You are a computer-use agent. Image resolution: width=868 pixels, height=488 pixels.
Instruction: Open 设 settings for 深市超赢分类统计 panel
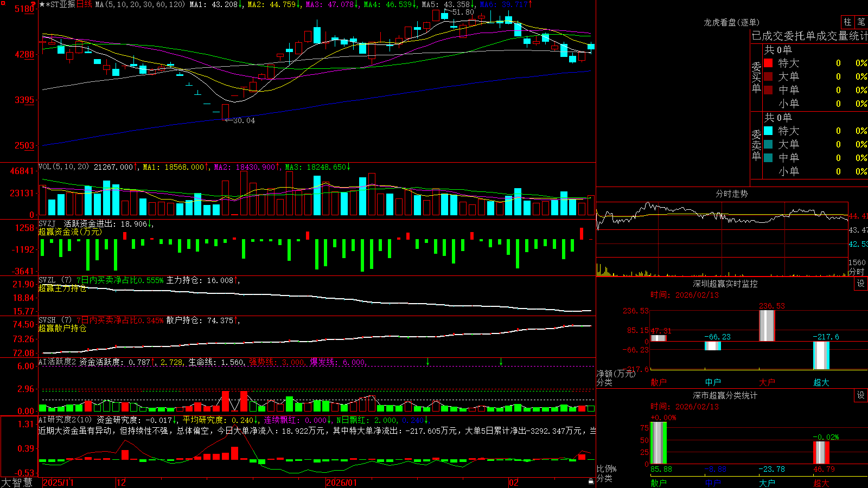tap(861, 395)
